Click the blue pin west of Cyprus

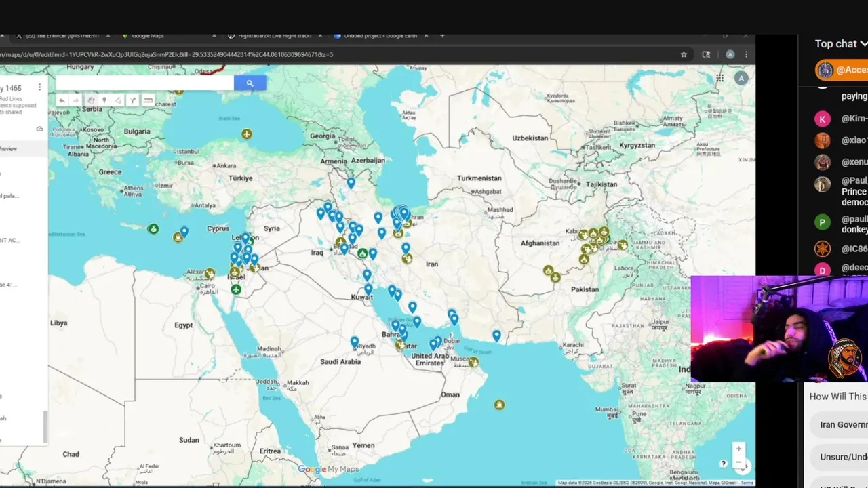[184, 232]
